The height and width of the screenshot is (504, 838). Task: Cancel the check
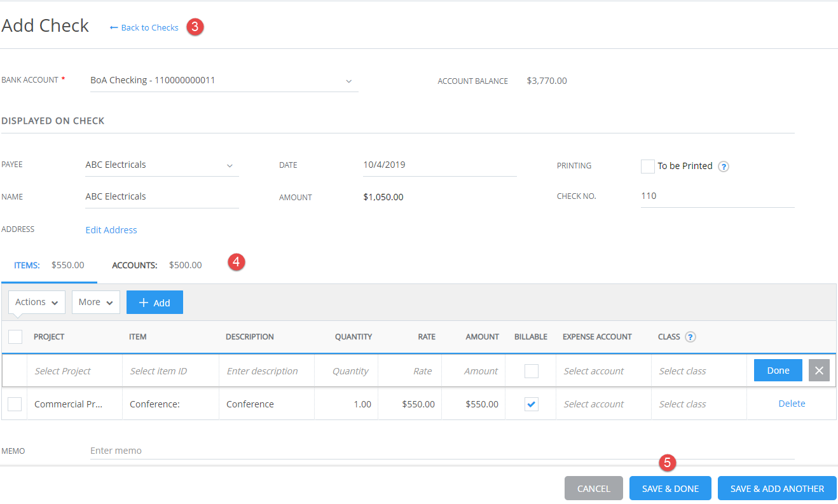tap(594, 489)
